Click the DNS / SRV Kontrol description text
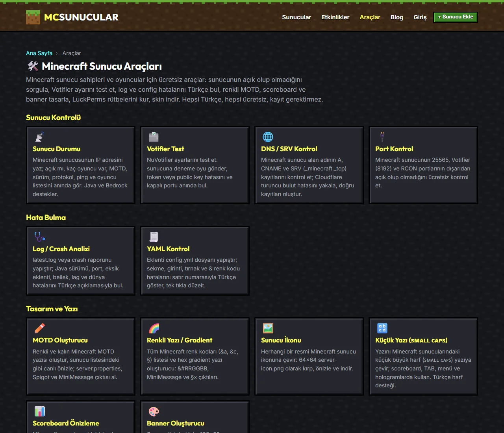 pos(308,177)
